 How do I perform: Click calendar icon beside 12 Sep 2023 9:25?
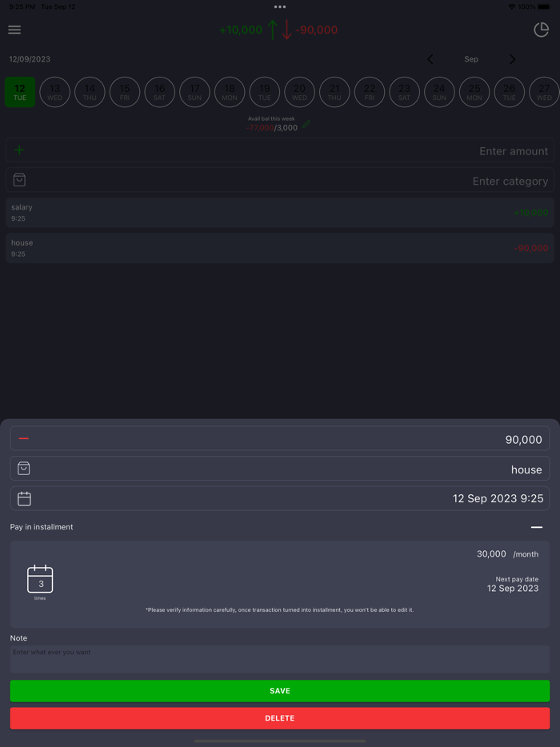point(24,498)
